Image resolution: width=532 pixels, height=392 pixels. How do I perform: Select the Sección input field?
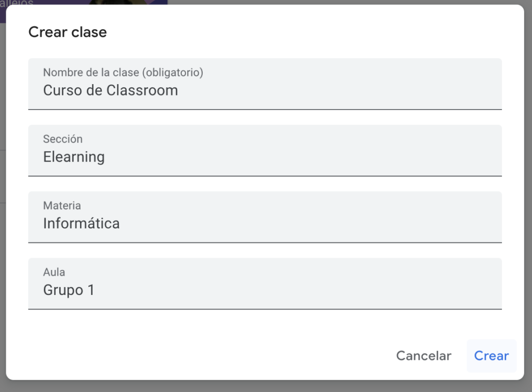265,150
